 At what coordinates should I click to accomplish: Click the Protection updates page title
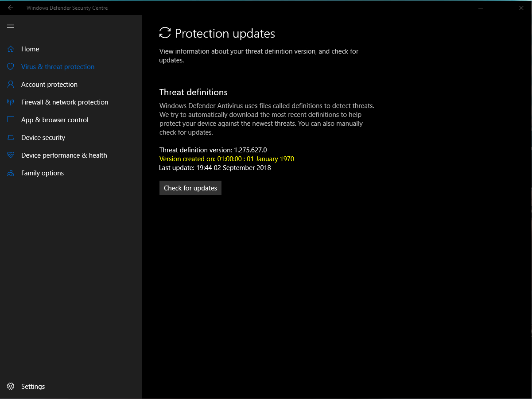225,34
